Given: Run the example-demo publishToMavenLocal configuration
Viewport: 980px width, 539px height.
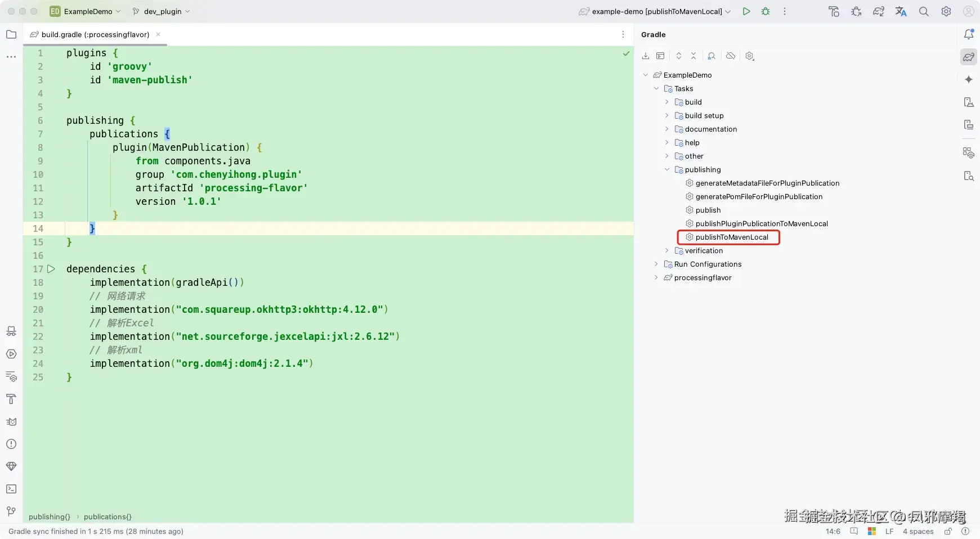Looking at the screenshot, I should point(746,11).
